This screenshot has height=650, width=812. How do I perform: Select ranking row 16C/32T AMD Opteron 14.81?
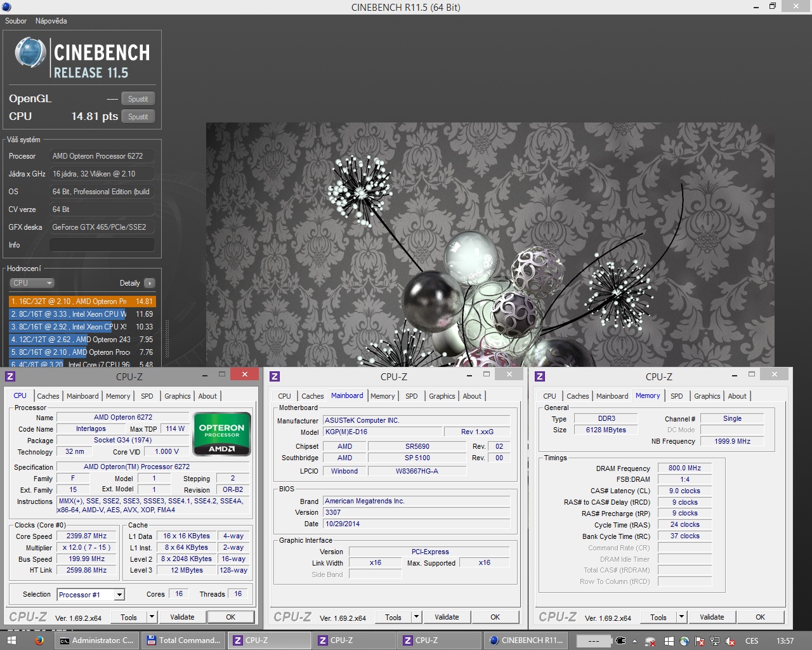click(82, 302)
